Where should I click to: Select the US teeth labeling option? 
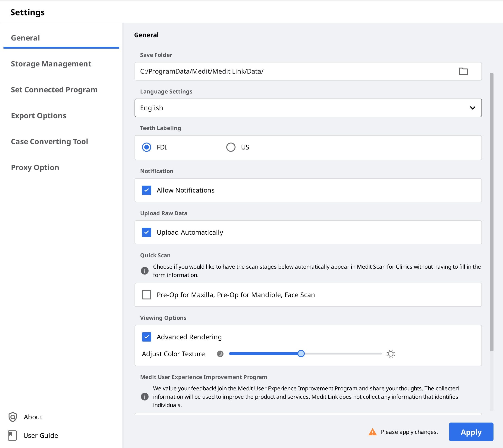[x=231, y=147]
